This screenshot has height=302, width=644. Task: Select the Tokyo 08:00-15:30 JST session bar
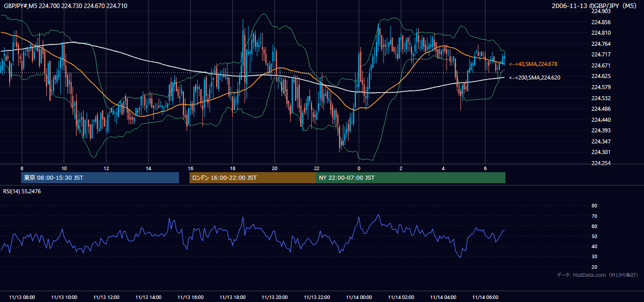pyautogui.click(x=100, y=178)
